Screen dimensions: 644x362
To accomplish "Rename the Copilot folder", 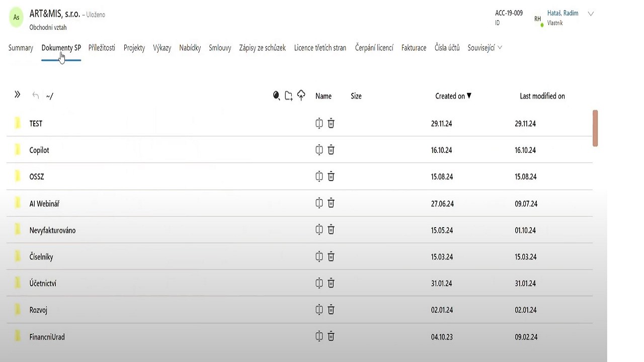I will tap(319, 150).
